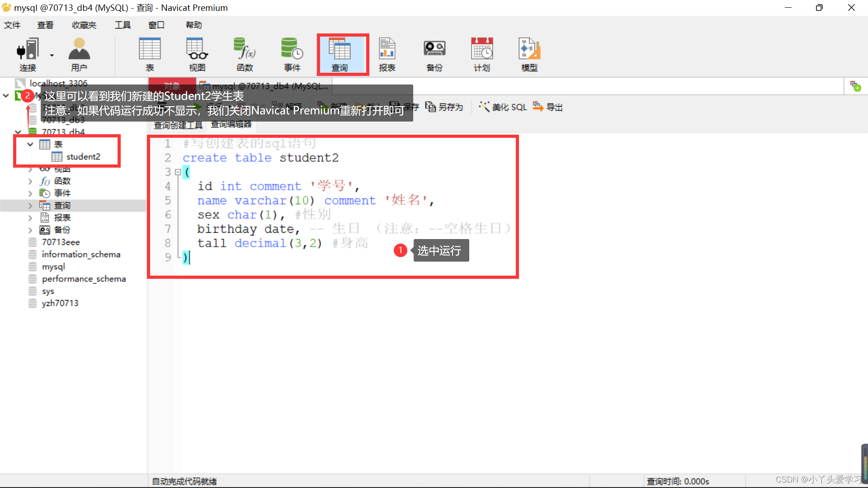Click 查询时间 status bar entry
This screenshot has width=868, height=488.
pos(678,481)
